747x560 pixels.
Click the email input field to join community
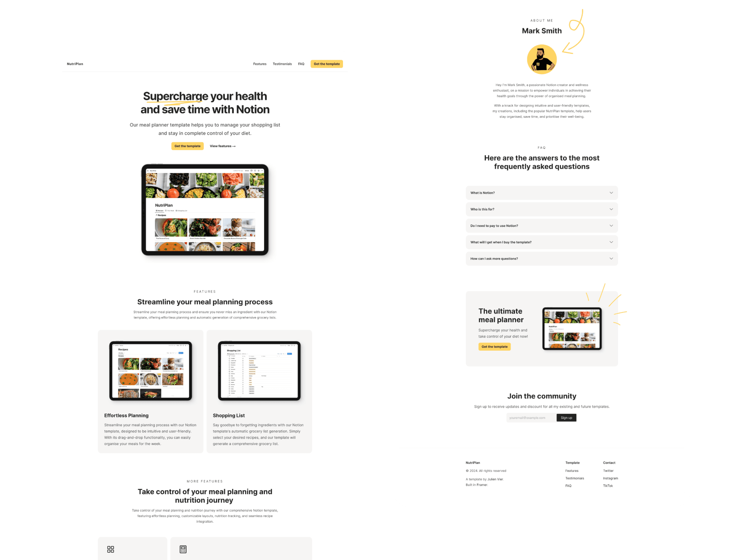click(x=529, y=418)
